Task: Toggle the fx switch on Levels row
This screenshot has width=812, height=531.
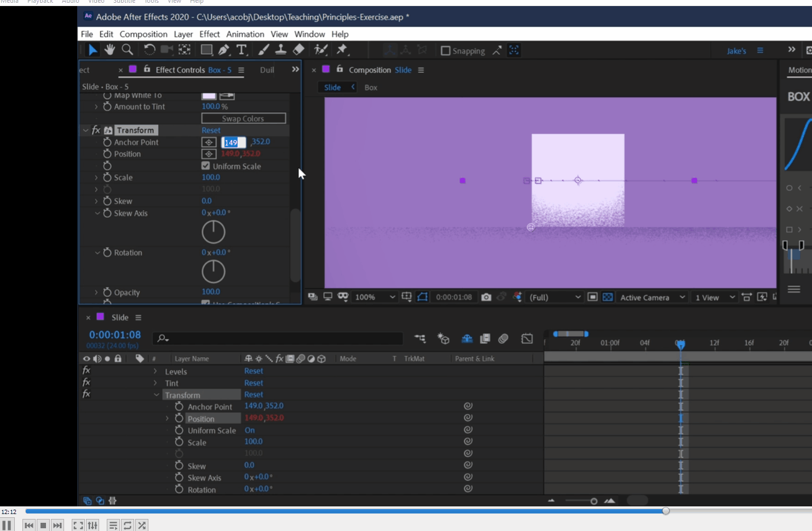Action: (87, 371)
